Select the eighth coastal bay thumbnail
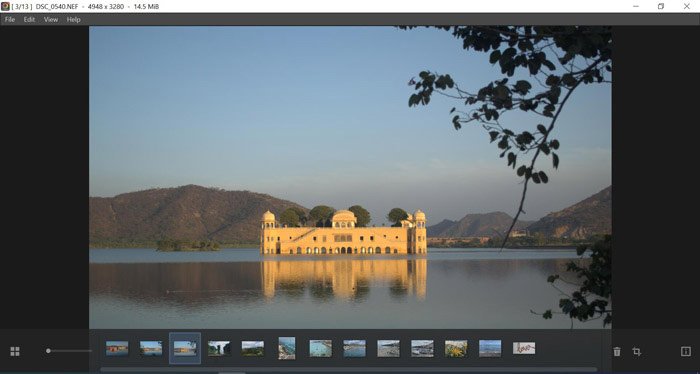The width and height of the screenshot is (700, 374). pos(354,349)
